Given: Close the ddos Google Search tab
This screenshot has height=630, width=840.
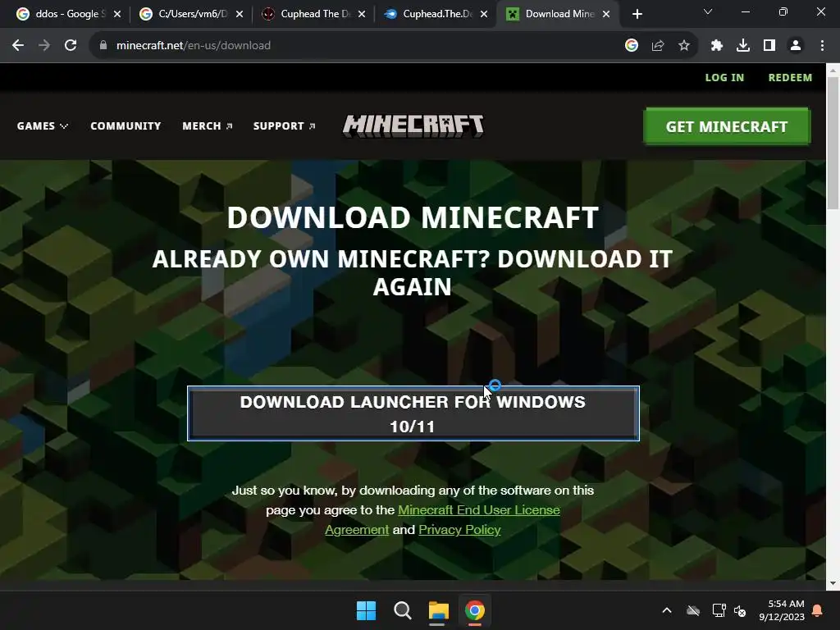Looking at the screenshot, I should pos(117,15).
